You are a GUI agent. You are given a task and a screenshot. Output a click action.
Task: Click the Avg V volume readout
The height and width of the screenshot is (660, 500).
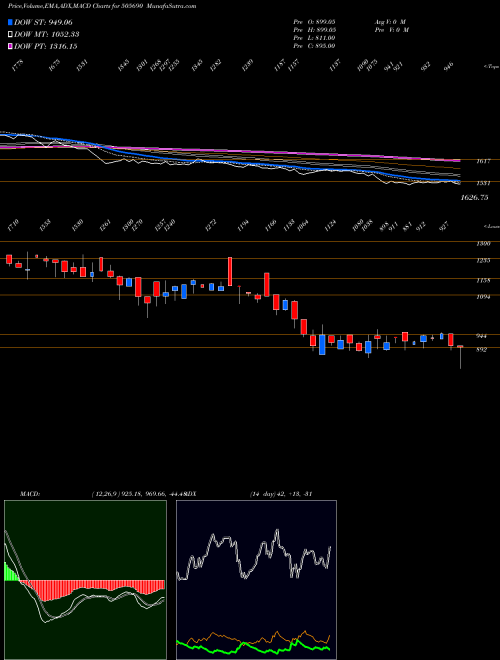coord(389,21)
